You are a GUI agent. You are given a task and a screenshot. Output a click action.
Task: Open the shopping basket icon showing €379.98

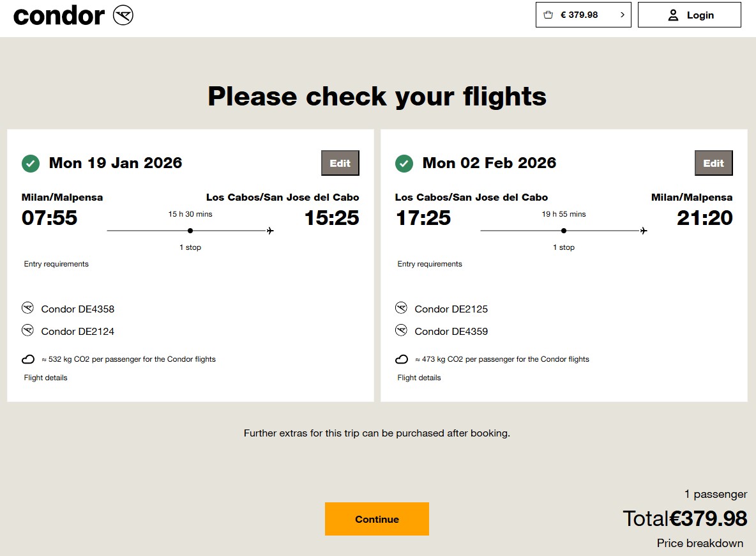pyautogui.click(x=548, y=15)
